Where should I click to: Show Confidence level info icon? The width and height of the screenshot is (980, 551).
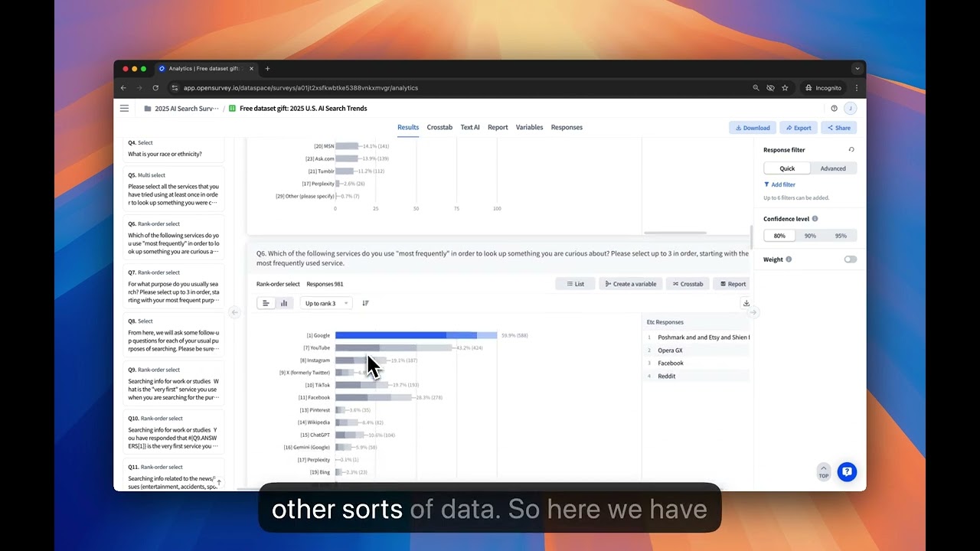815,219
